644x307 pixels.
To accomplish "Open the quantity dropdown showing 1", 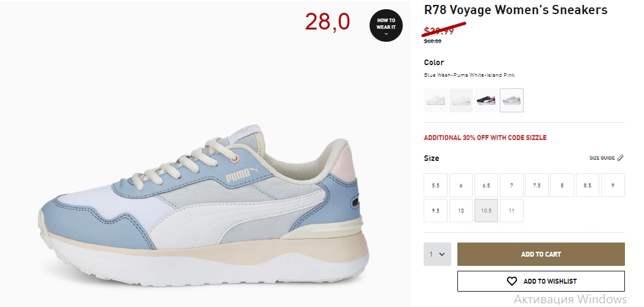I will 437,254.
